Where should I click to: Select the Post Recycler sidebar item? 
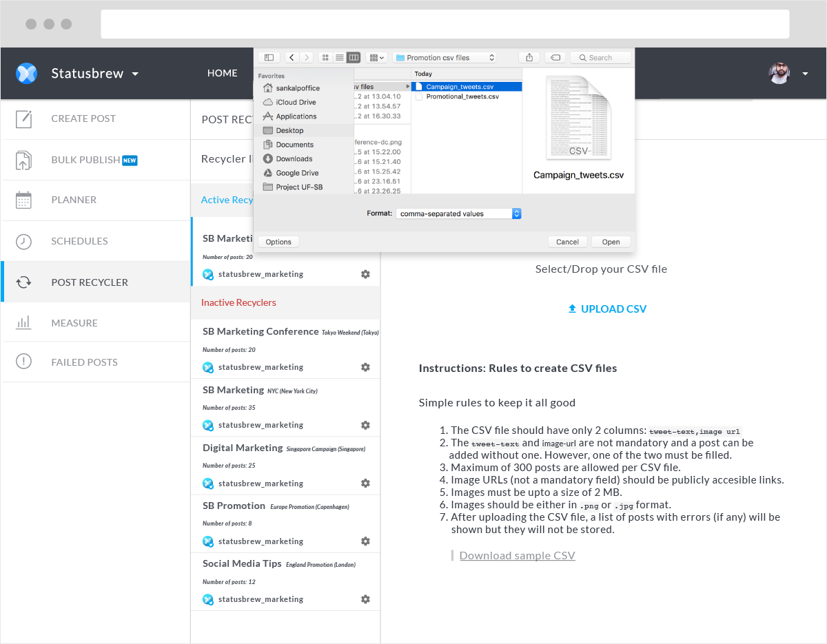(x=95, y=282)
